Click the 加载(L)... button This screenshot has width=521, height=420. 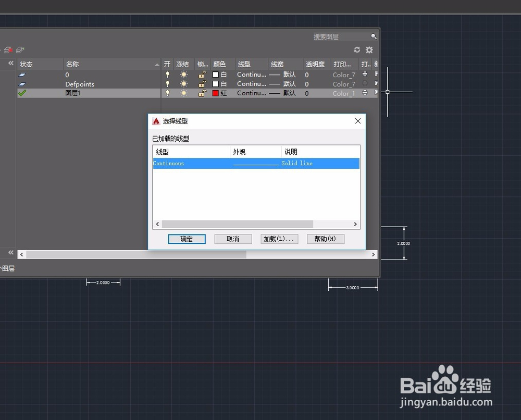279,239
